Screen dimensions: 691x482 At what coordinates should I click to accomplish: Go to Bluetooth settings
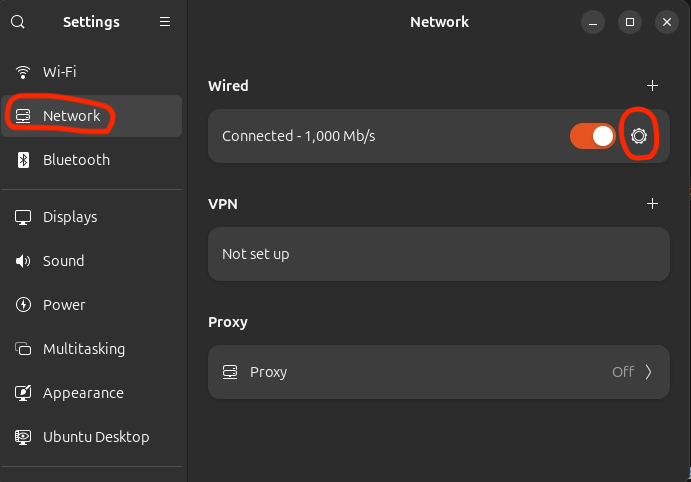click(x=92, y=160)
